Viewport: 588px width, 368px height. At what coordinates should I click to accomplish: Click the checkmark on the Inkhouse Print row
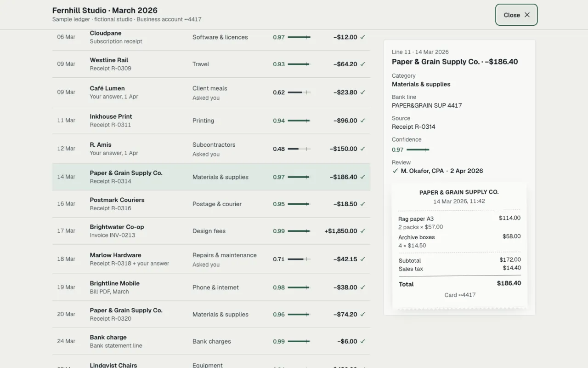(x=363, y=121)
